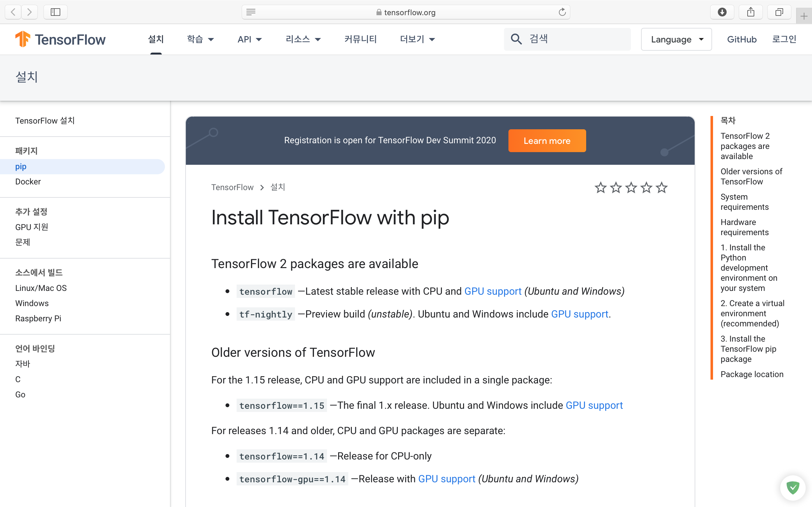Toggle the browser sidebar icon

click(56, 12)
